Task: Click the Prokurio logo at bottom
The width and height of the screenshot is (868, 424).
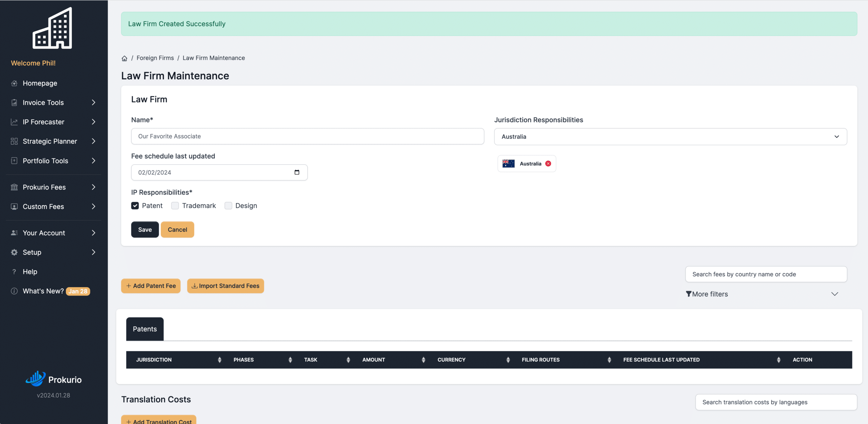Action: [54, 379]
